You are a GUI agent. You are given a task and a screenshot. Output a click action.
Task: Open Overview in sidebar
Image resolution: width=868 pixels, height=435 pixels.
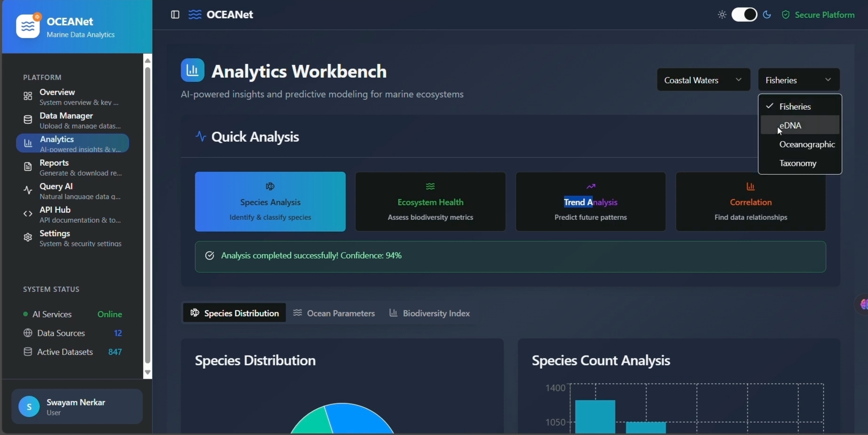[x=72, y=97]
